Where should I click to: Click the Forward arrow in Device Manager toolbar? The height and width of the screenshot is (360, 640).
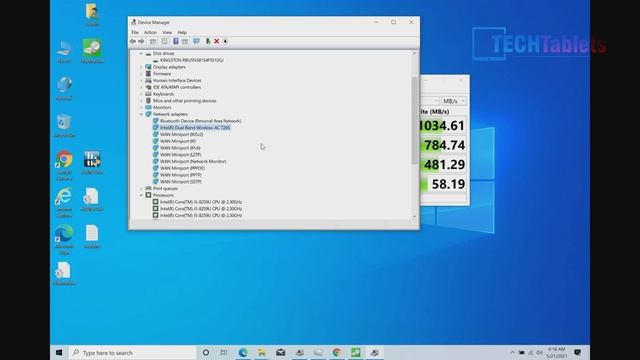coord(141,41)
